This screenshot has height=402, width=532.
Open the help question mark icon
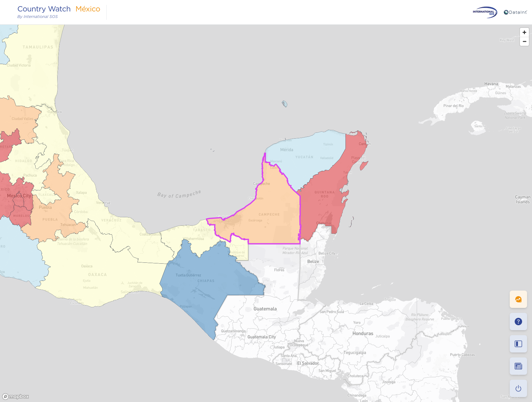pos(518,322)
